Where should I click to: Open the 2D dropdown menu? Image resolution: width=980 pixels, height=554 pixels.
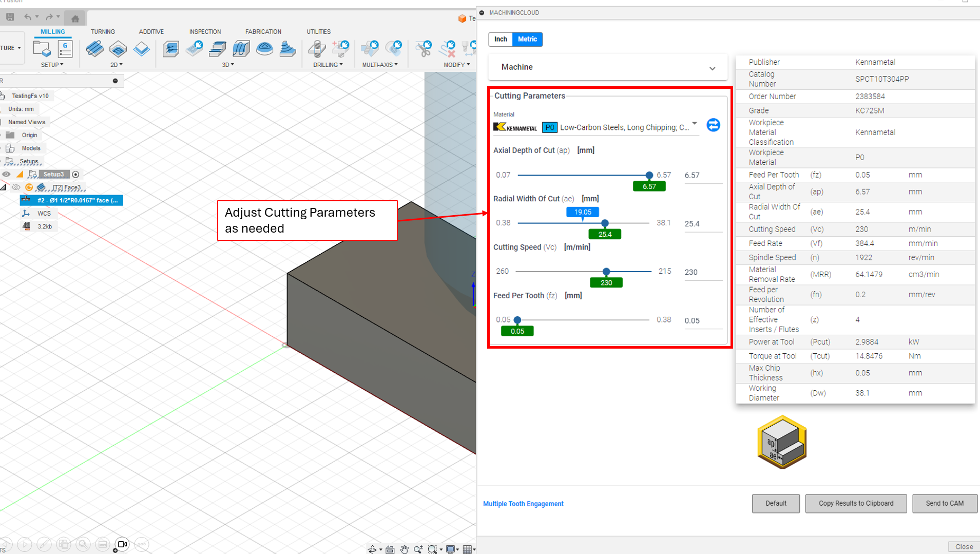117,65
